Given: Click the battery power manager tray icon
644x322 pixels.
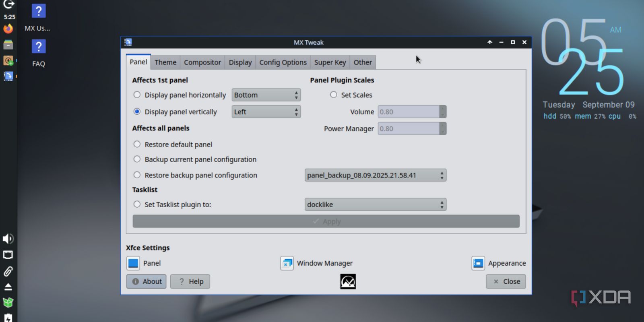Looking at the screenshot, I should pos(8,318).
